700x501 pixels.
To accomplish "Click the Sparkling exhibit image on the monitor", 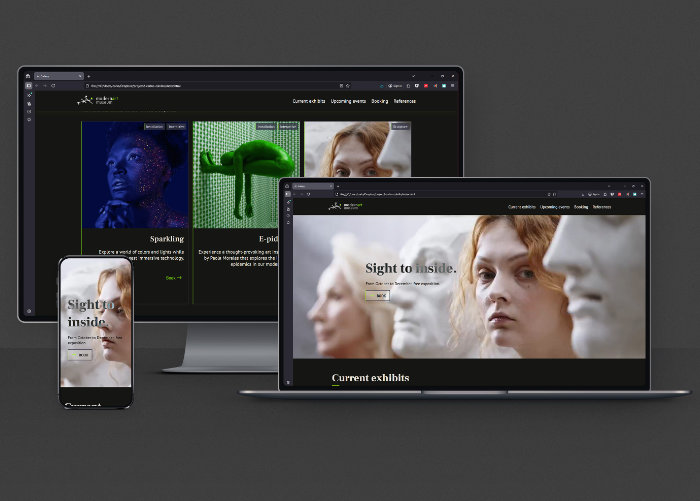I will click(135, 175).
